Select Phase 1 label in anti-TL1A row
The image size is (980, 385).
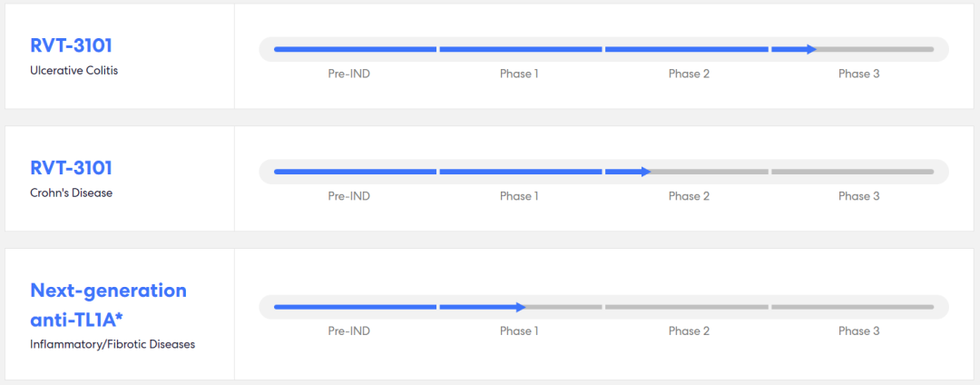pyautogui.click(x=519, y=331)
